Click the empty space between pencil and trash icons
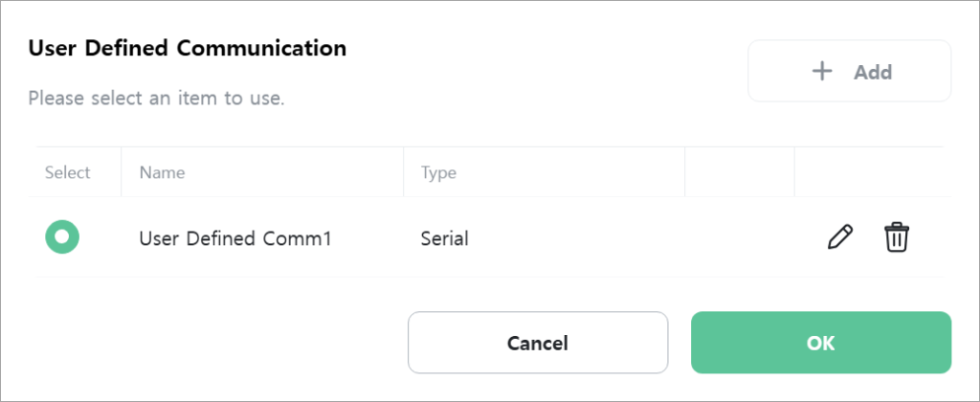Screen dimensions: 980x402 click(x=868, y=237)
